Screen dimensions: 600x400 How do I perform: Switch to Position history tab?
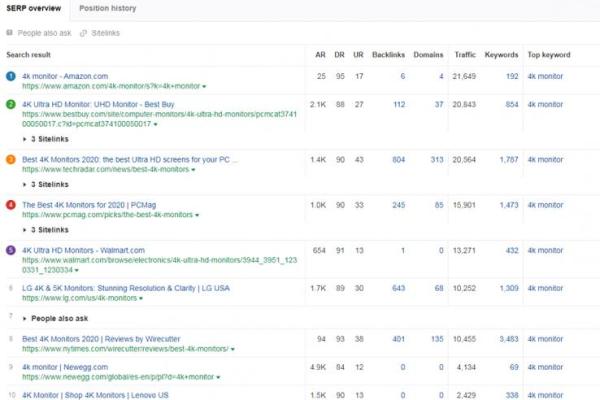[x=108, y=8]
